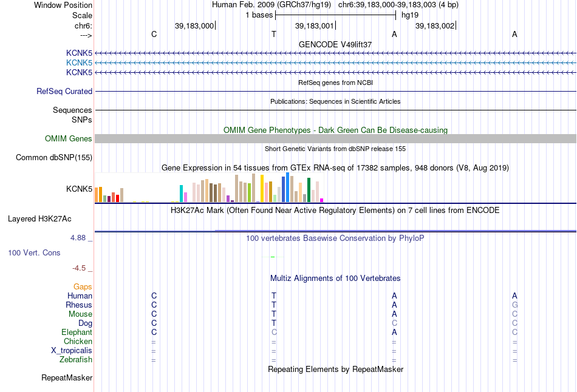Image resolution: width=577 pixels, height=392 pixels.
Task: Click the GENCODE V49lift37 track title
Action: [335, 44]
